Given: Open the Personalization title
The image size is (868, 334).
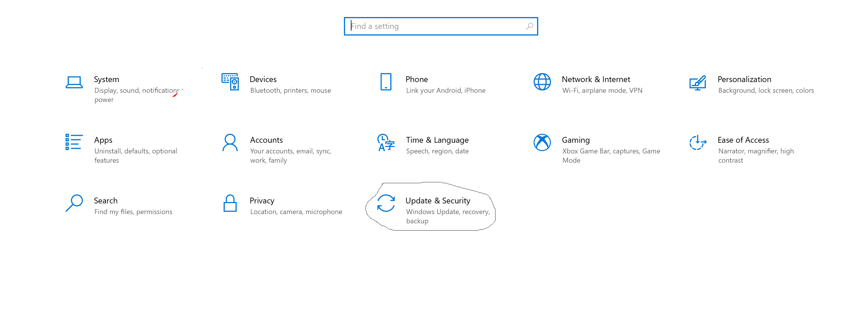Looking at the screenshot, I should (744, 79).
